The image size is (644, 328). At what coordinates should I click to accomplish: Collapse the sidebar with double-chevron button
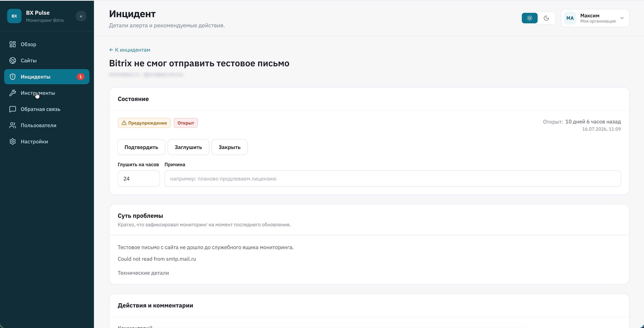[81, 16]
